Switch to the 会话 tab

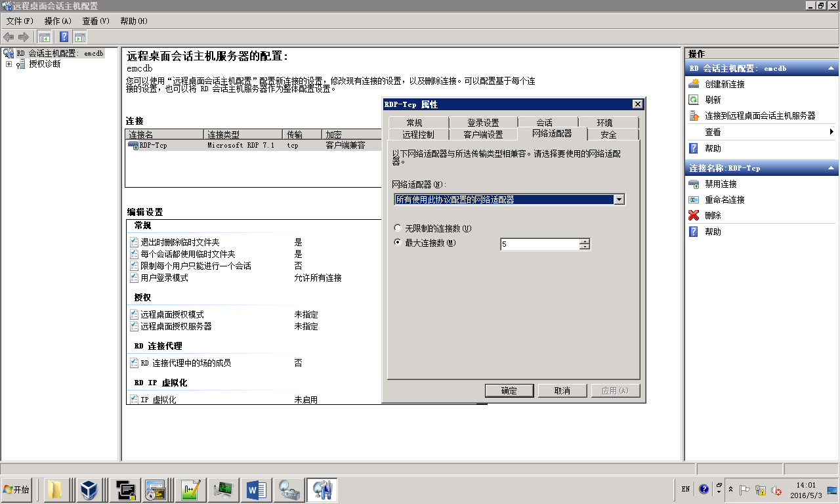pos(548,123)
